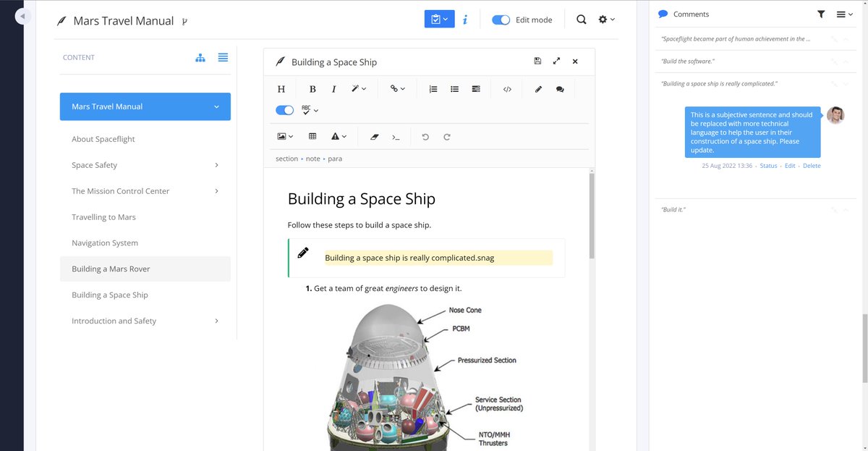The image size is (868, 451).
Task: Click the branch icon after Mars Travel Manual
Action: pos(185,22)
